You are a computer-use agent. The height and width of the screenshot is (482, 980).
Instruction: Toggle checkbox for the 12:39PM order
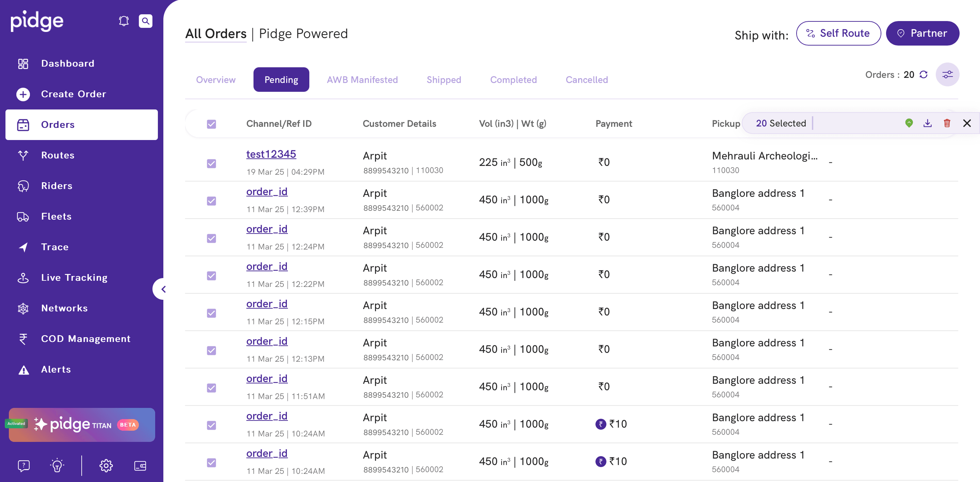212,201
